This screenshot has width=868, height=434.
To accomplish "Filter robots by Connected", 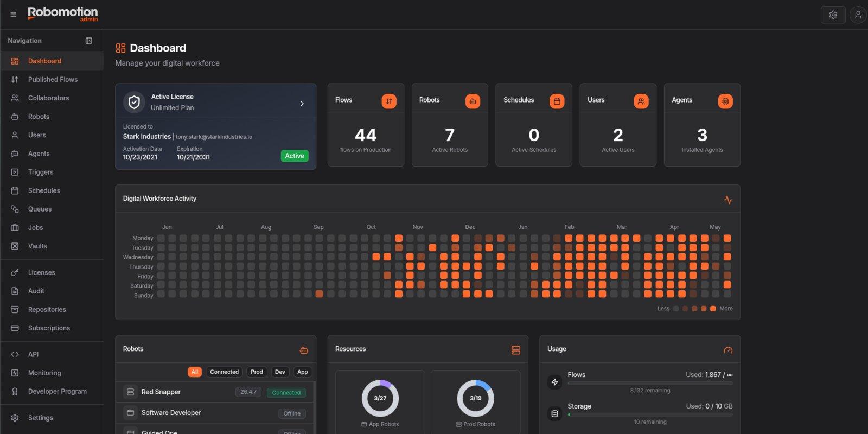I will click(225, 372).
